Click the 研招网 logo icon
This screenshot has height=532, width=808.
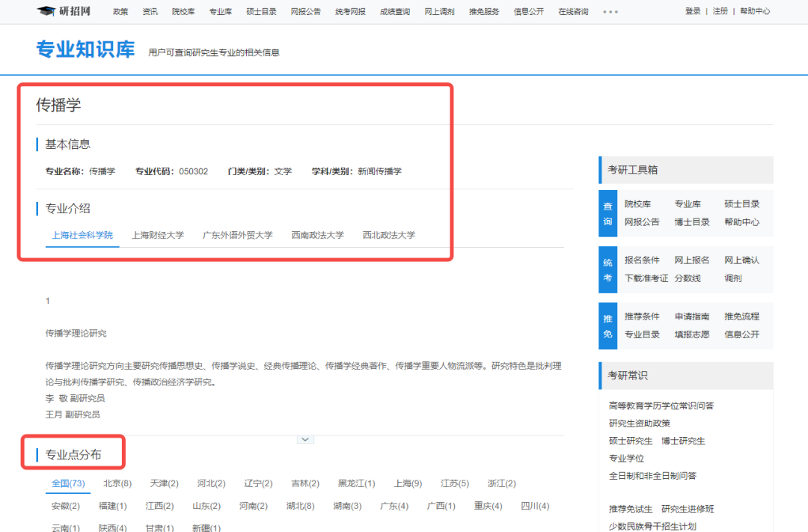click(x=45, y=10)
